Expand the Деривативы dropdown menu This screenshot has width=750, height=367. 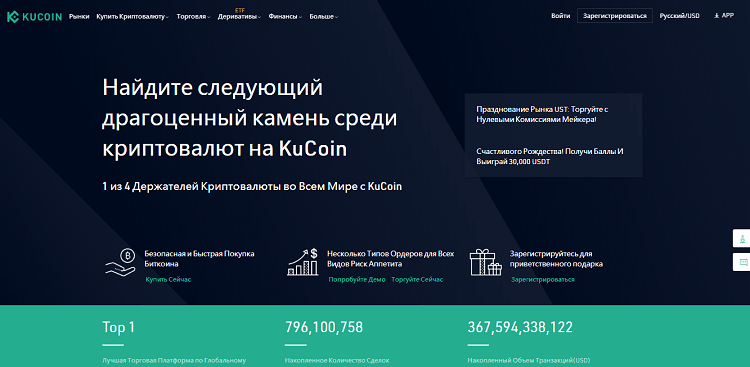[239, 16]
